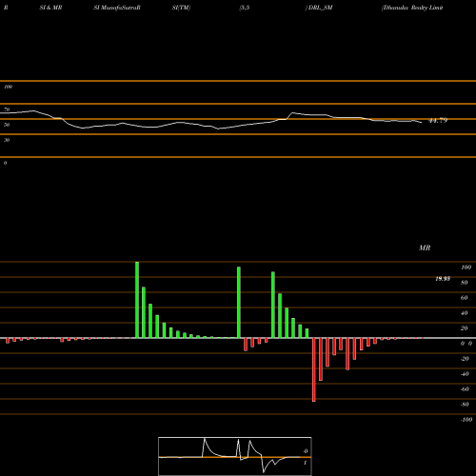
Task: Click the 'SI MunafaSutraR' header label
Action: (117, 8)
